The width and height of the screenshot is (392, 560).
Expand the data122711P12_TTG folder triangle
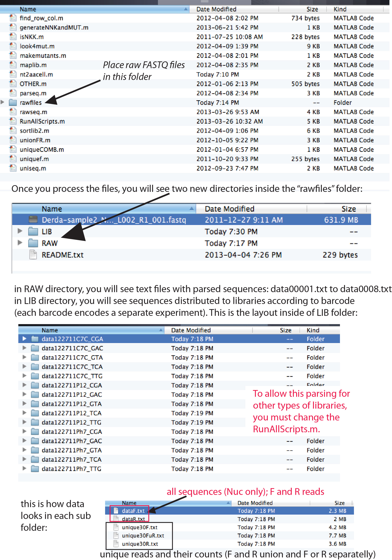click(x=24, y=422)
